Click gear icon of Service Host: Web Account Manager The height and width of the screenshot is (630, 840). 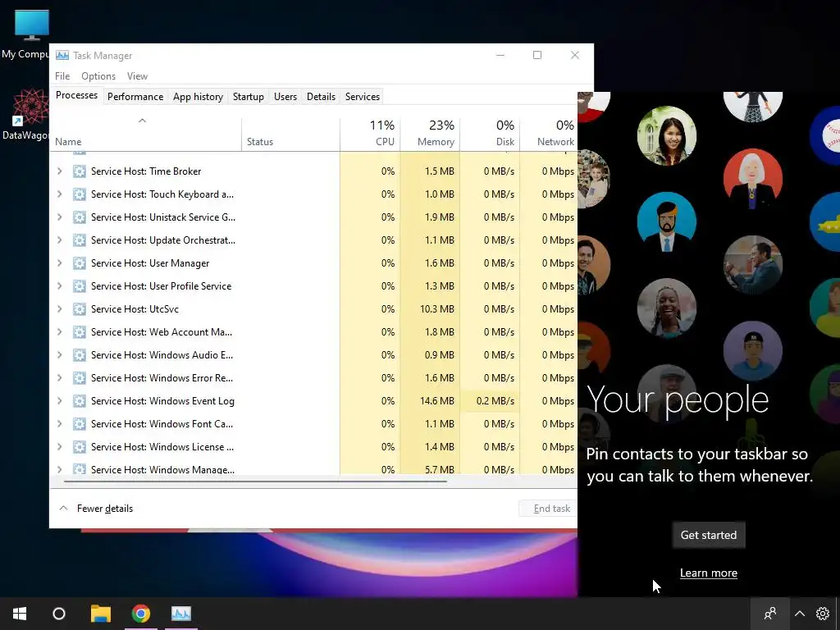[80, 333]
